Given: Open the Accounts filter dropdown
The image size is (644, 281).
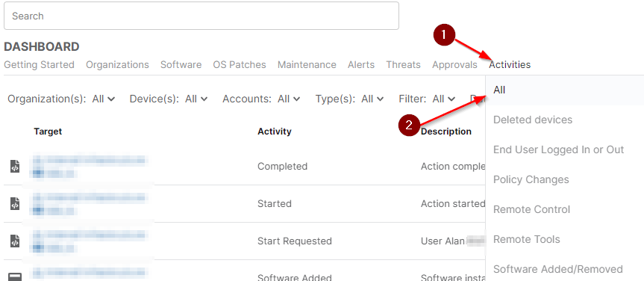Looking at the screenshot, I should (262, 99).
